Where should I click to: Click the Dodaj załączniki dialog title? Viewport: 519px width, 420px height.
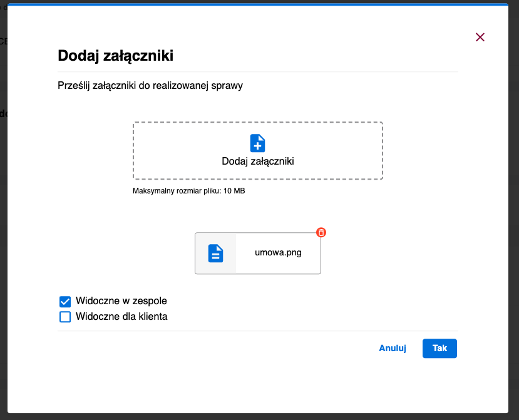pos(116,55)
